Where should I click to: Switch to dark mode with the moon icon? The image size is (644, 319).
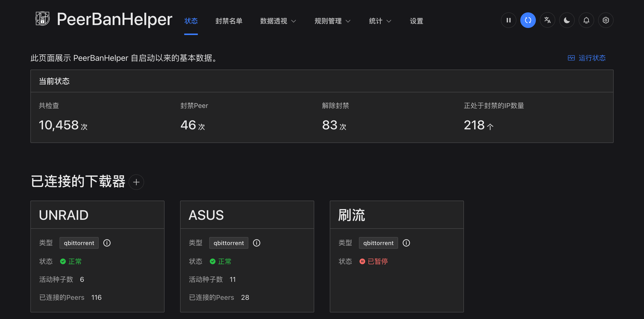tap(567, 20)
